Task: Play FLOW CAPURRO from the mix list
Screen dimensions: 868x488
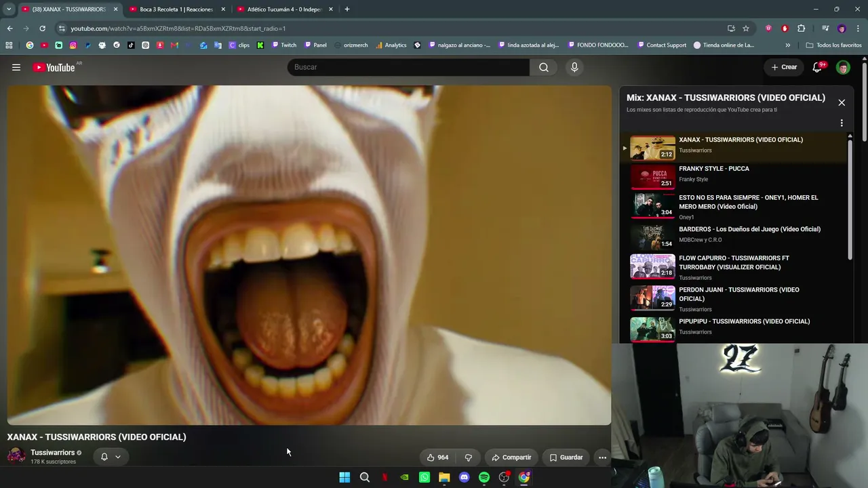Action: point(734,267)
